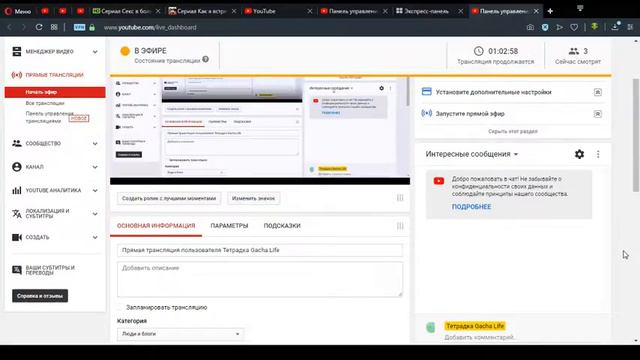The height and width of the screenshot is (360, 640).
Task: Switch to Parameters tab
Action: coord(229,226)
